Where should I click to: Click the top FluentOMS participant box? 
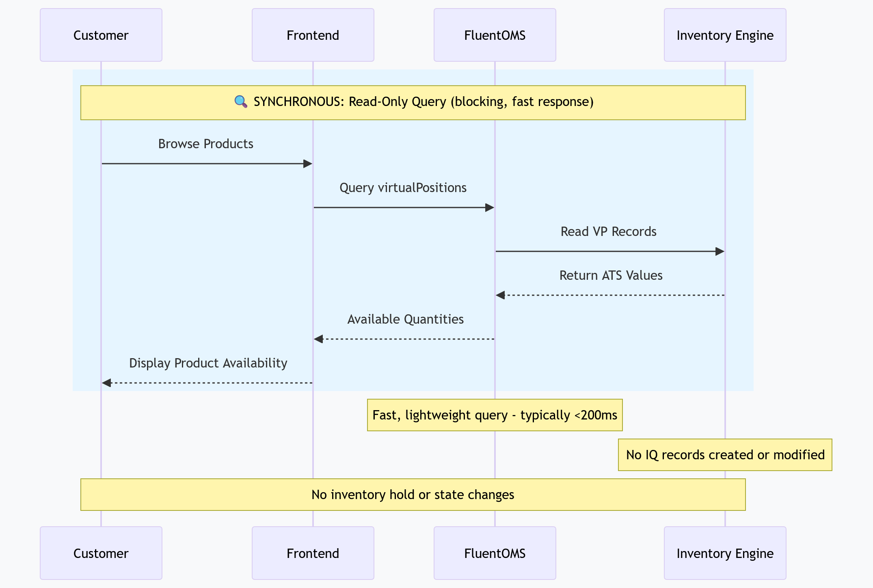[x=495, y=35]
